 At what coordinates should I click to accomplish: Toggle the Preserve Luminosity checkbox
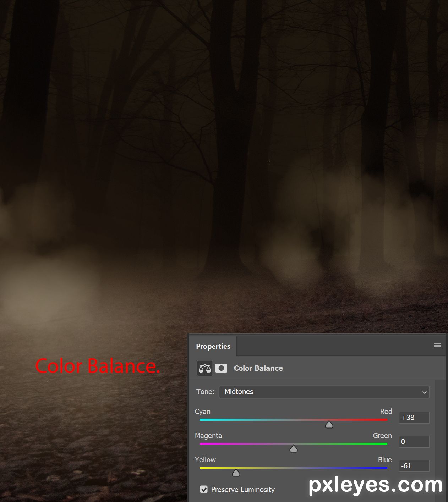(x=204, y=490)
